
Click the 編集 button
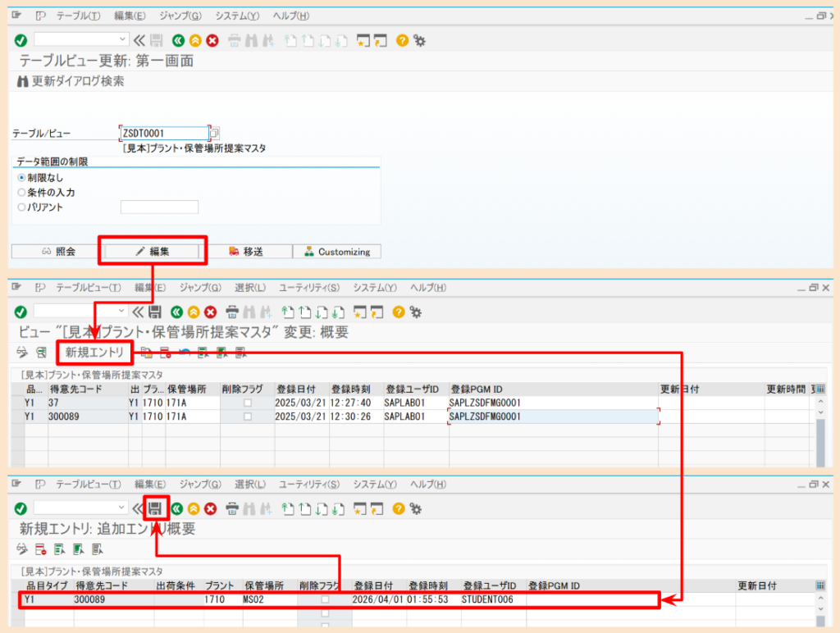(x=153, y=252)
